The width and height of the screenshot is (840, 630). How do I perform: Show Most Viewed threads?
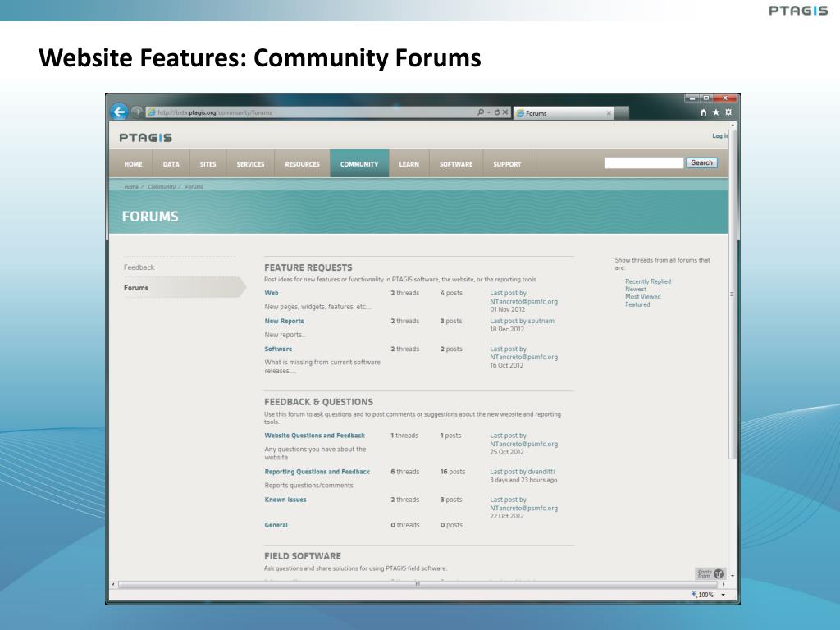click(x=642, y=297)
